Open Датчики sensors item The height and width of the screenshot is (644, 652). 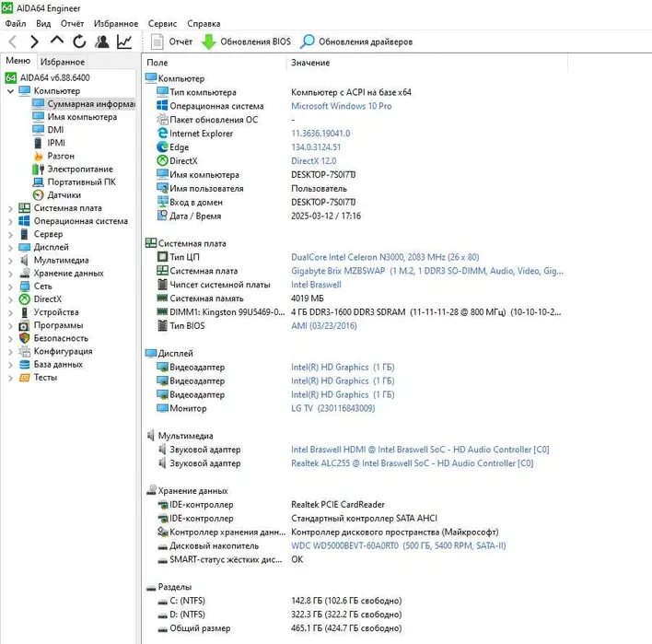(57, 195)
